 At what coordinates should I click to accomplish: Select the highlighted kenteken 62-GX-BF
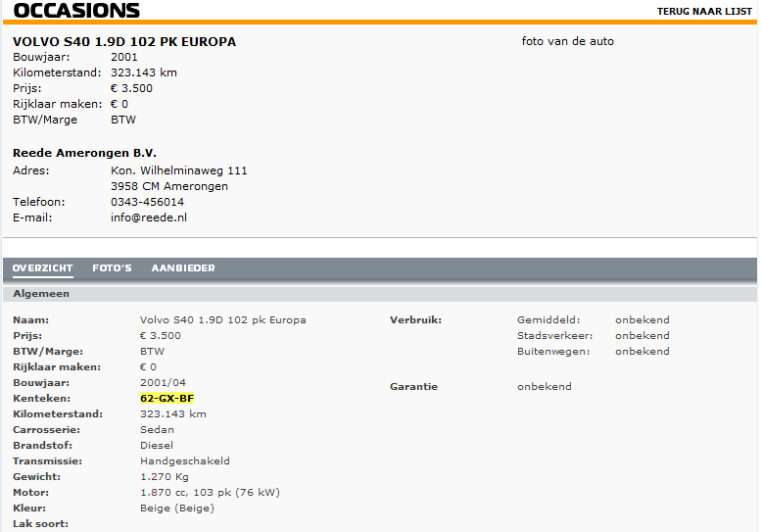coord(167,399)
